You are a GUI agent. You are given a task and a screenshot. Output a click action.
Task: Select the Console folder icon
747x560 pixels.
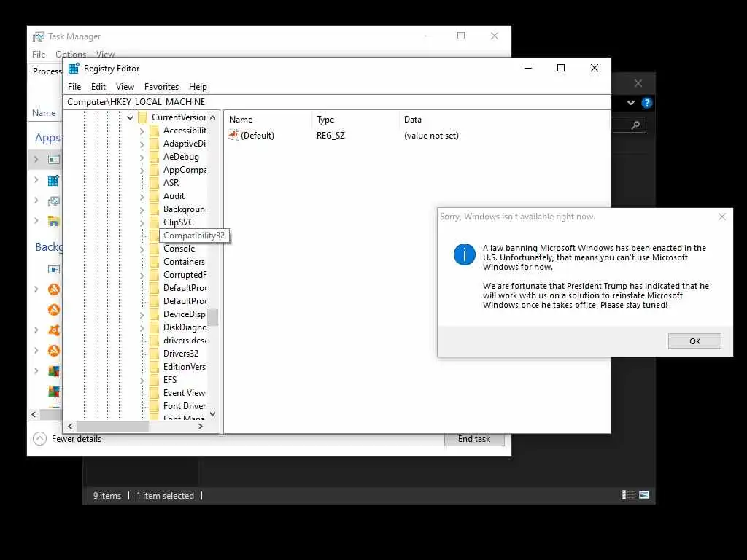(x=154, y=249)
